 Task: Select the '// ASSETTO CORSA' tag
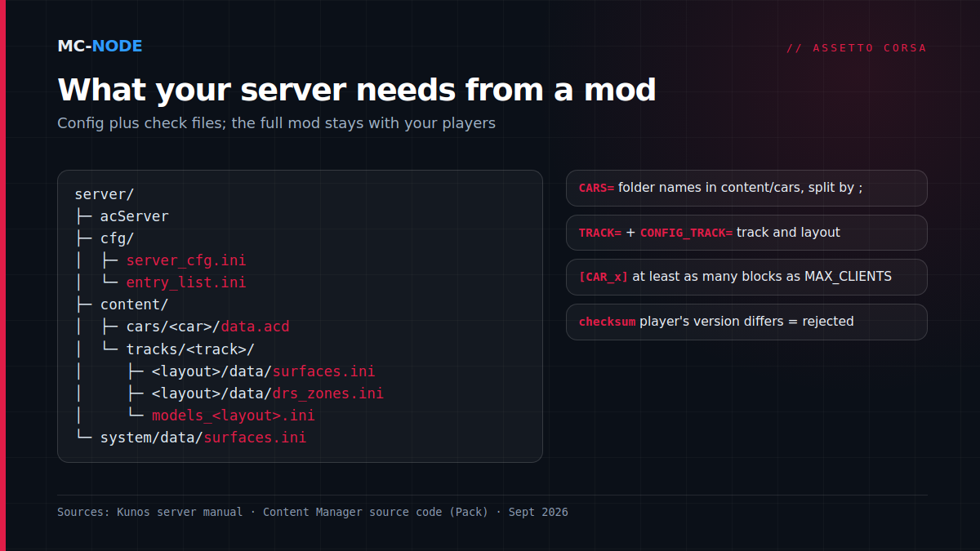(x=857, y=48)
